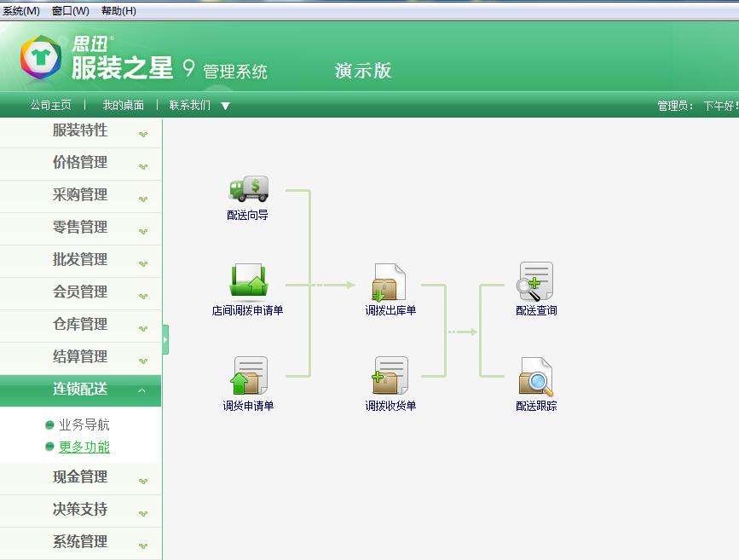Image resolution: width=739 pixels, height=560 pixels.
Task: Expand the 价格管理 section chevron
Action: click(x=143, y=166)
